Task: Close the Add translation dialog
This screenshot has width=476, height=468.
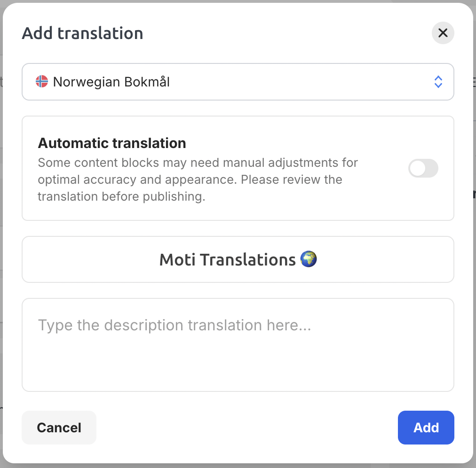Action: (443, 33)
